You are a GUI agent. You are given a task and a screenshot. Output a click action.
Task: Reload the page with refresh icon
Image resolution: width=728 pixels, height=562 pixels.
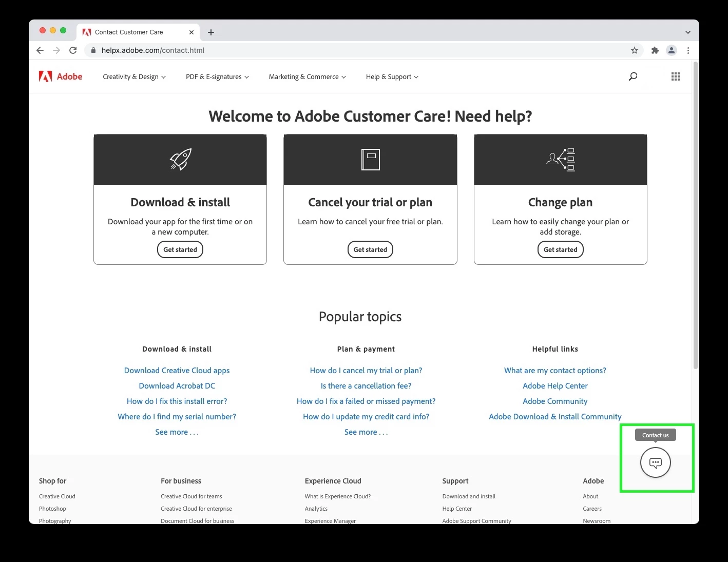(x=73, y=50)
